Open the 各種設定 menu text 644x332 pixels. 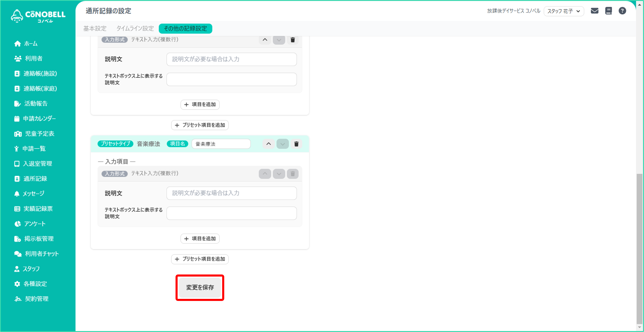pyautogui.click(x=35, y=284)
